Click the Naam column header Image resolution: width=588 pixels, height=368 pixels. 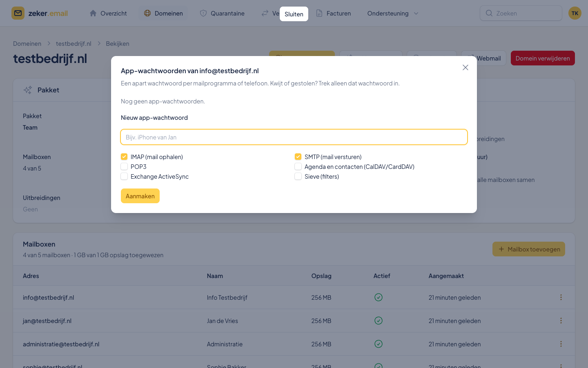point(215,276)
